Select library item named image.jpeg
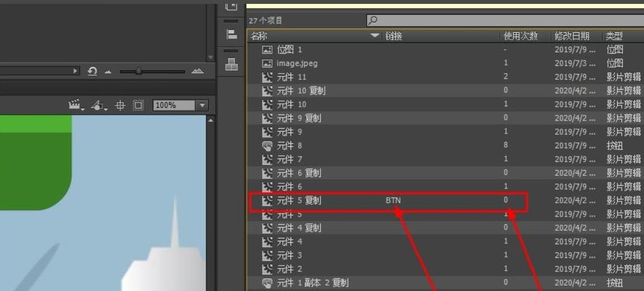The width and height of the screenshot is (644, 291). point(297,63)
